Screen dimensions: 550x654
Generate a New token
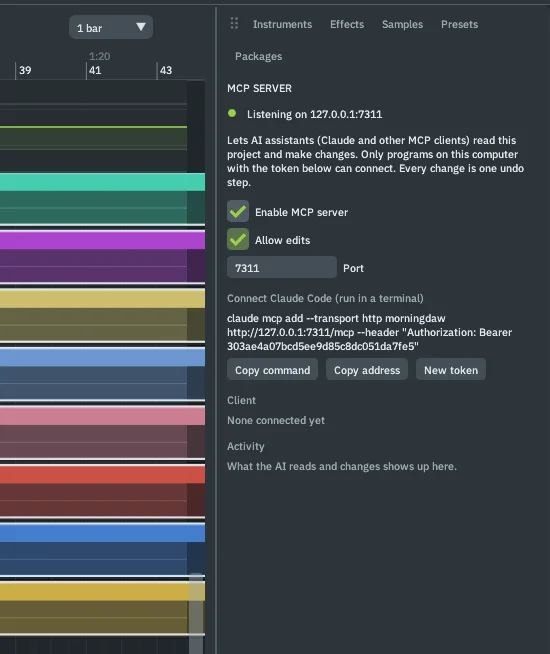pos(451,370)
